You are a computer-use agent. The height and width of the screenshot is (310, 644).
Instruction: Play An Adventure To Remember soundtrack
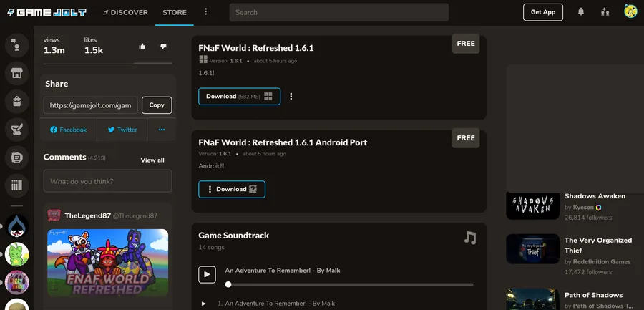(207, 274)
